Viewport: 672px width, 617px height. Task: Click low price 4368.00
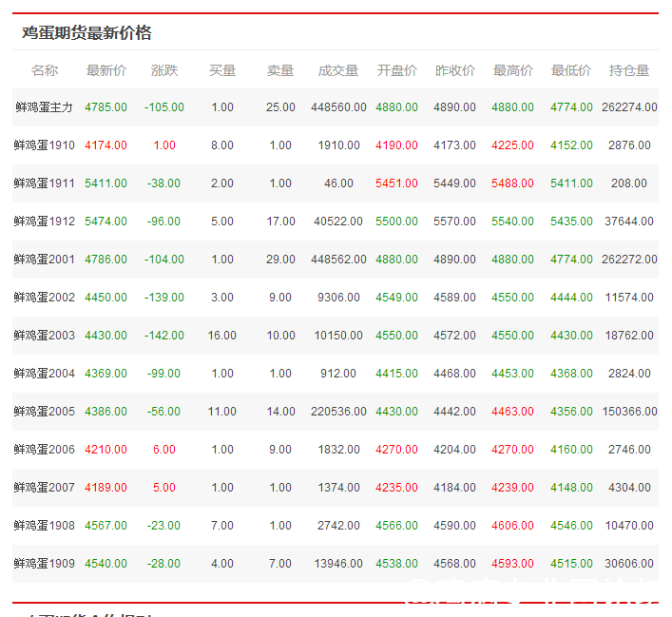coord(571,374)
